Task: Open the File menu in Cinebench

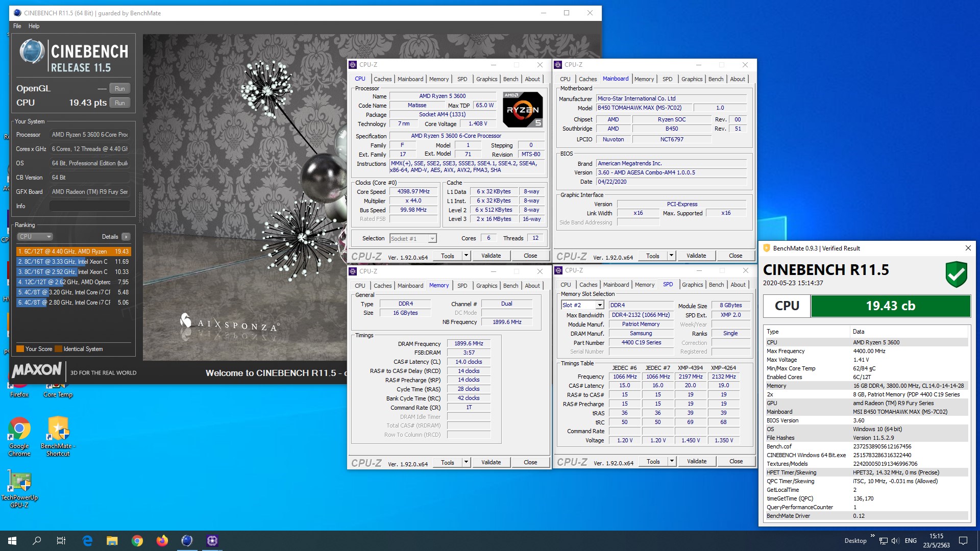Action: tap(17, 26)
